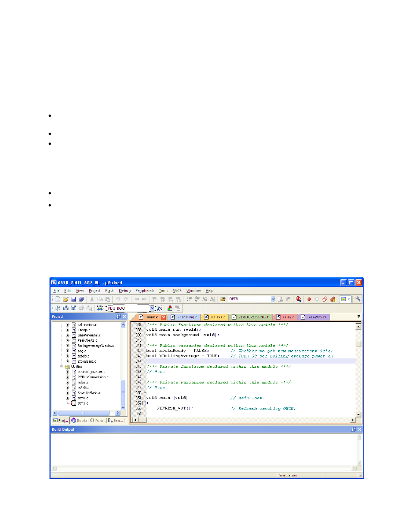
Task: Open the Configuration wrench icon
Action: [358, 299]
